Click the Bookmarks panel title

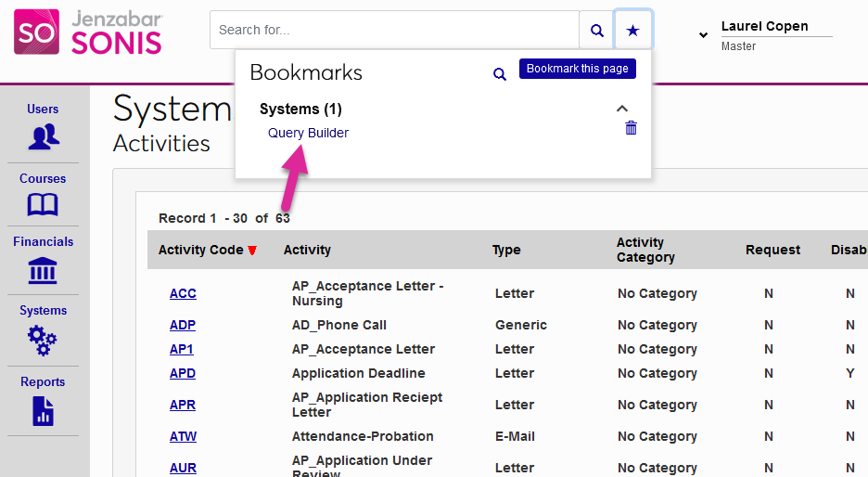[x=306, y=72]
